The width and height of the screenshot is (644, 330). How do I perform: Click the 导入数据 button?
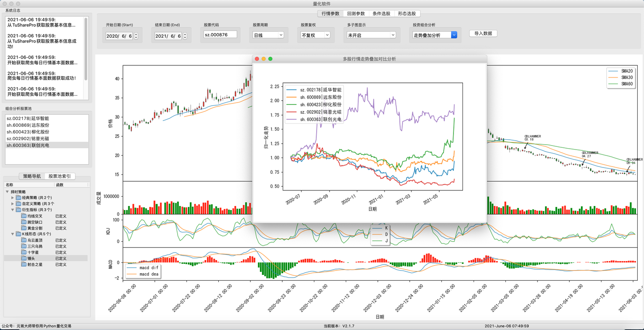[483, 33]
